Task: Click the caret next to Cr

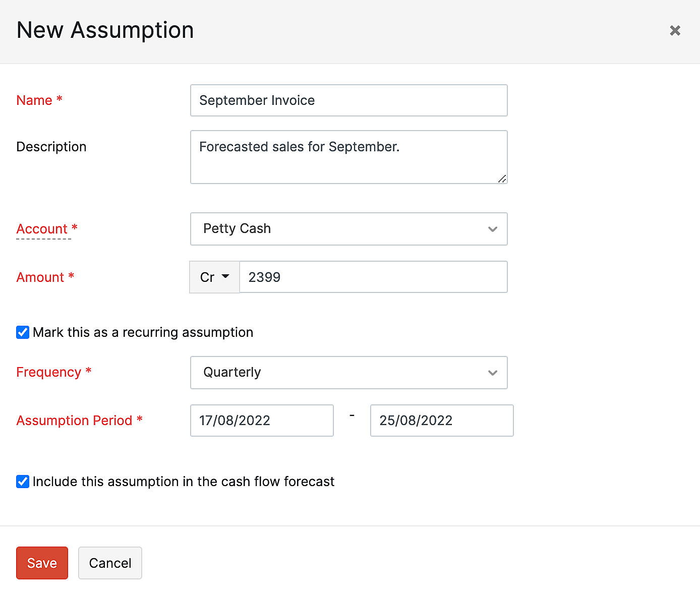Action: pos(225,276)
